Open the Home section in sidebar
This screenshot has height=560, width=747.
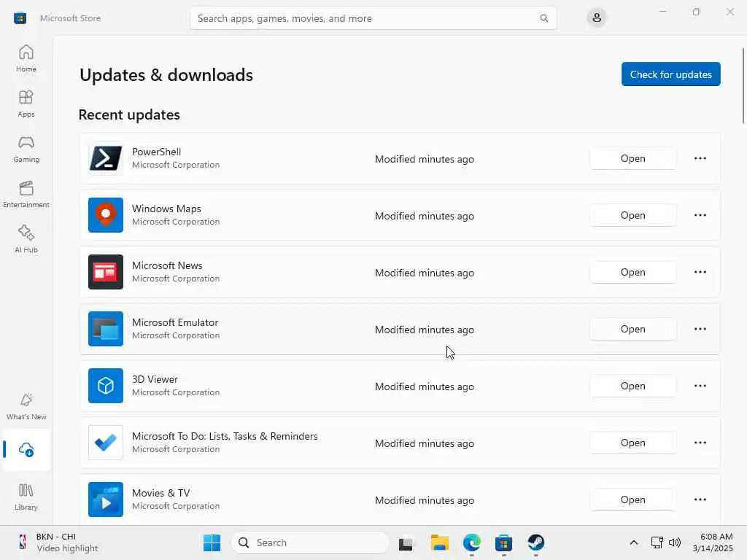pos(26,58)
